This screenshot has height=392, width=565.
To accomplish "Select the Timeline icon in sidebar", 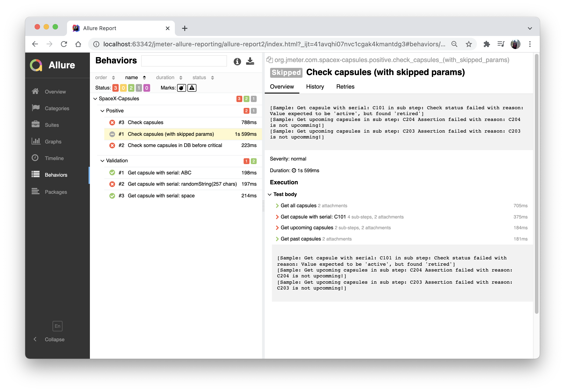I will (x=36, y=158).
